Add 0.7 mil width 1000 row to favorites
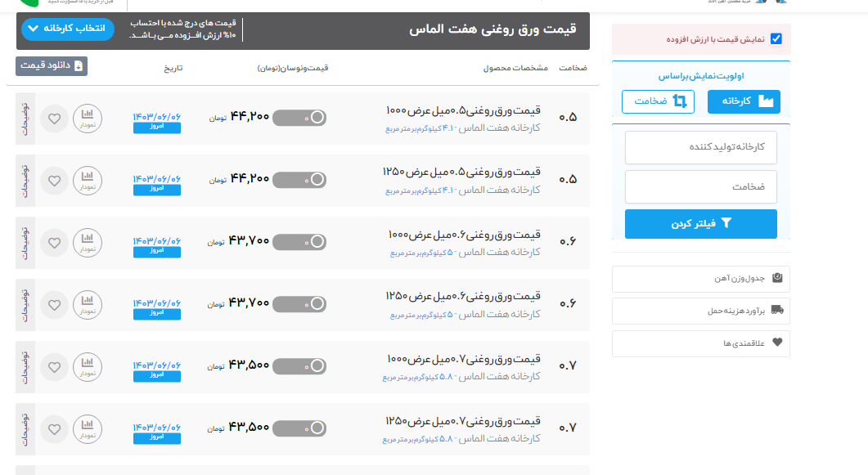 click(54, 366)
